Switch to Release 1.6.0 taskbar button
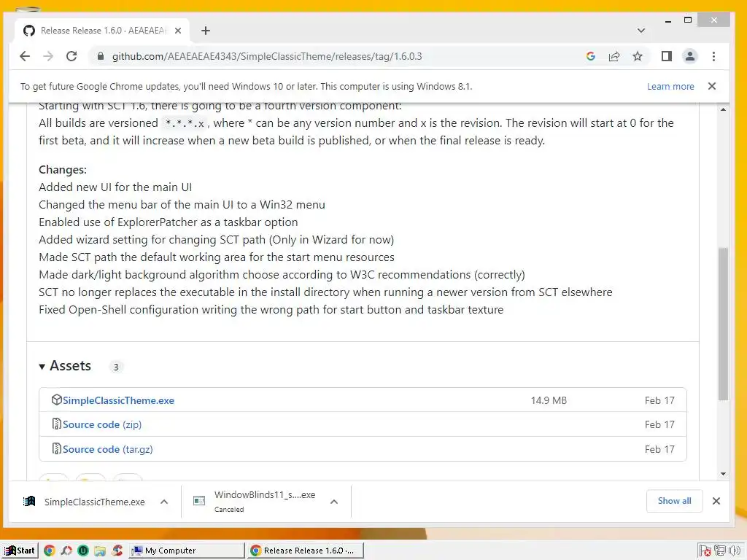The width and height of the screenshot is (747, 560). [306, 551]
